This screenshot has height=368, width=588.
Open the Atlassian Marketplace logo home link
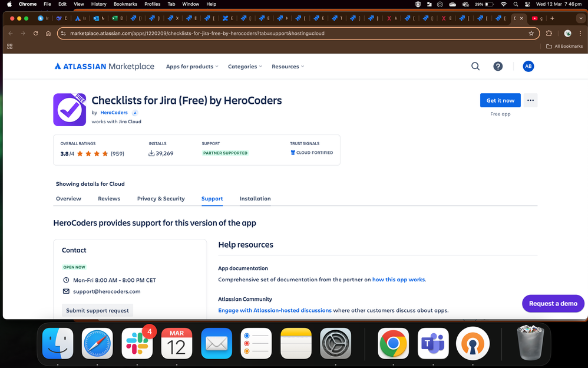click(x=104, y=67)
